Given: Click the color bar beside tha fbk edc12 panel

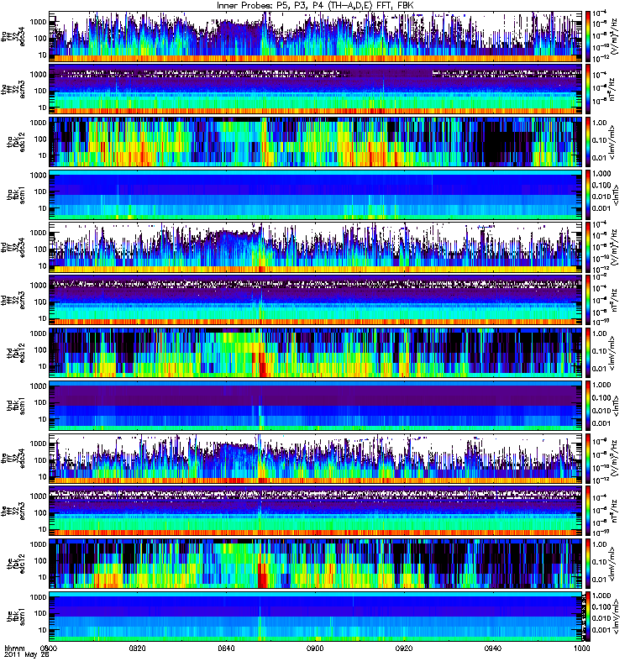Looking at the screenshot, I should pyautogui.click(x=587, y=142).
